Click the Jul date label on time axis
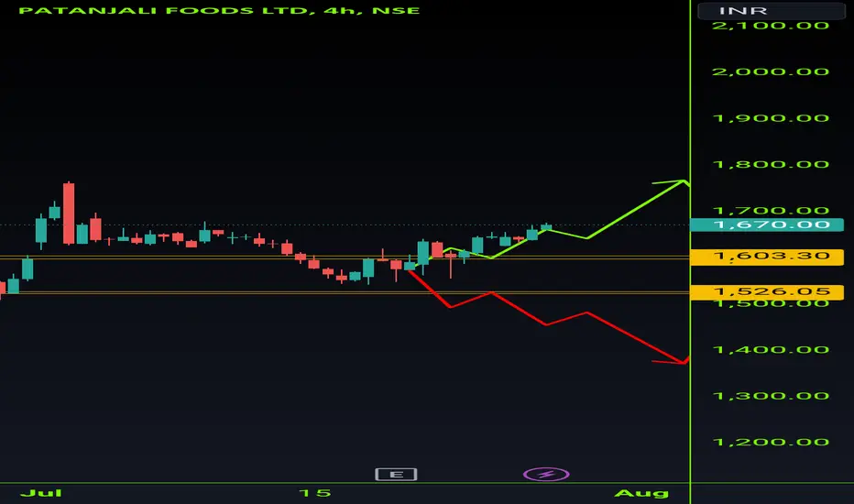Screen dimensions: 854x504 pos(41,493)
